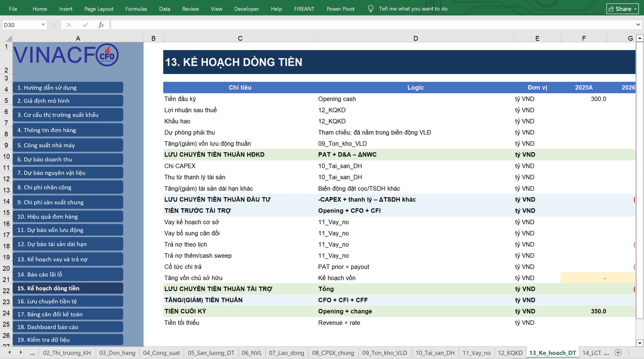Image resolution: width=644 pixels, height=359 pixels.
Task: Open the Developer ribbon tab
Action: [x=247, y=9]
